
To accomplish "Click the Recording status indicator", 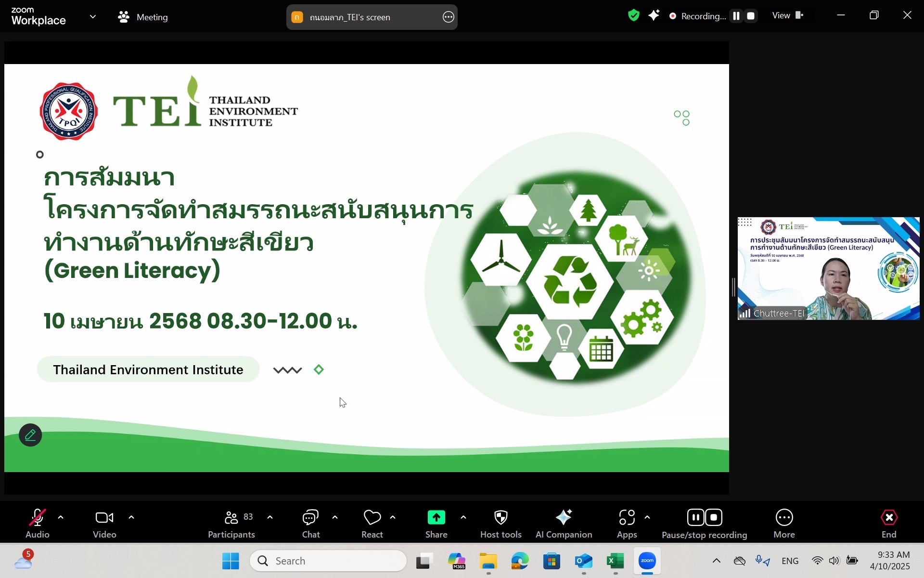I will click(x=697, y=16).
